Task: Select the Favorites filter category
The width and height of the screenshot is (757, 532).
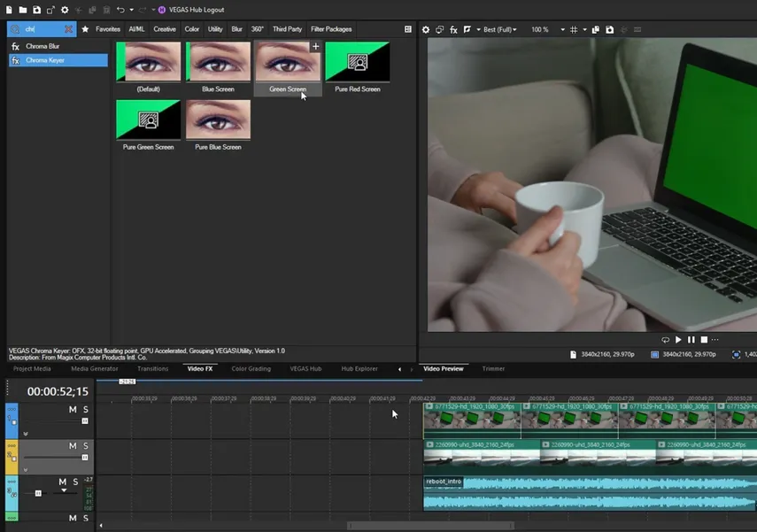Action: click(108, 29)
